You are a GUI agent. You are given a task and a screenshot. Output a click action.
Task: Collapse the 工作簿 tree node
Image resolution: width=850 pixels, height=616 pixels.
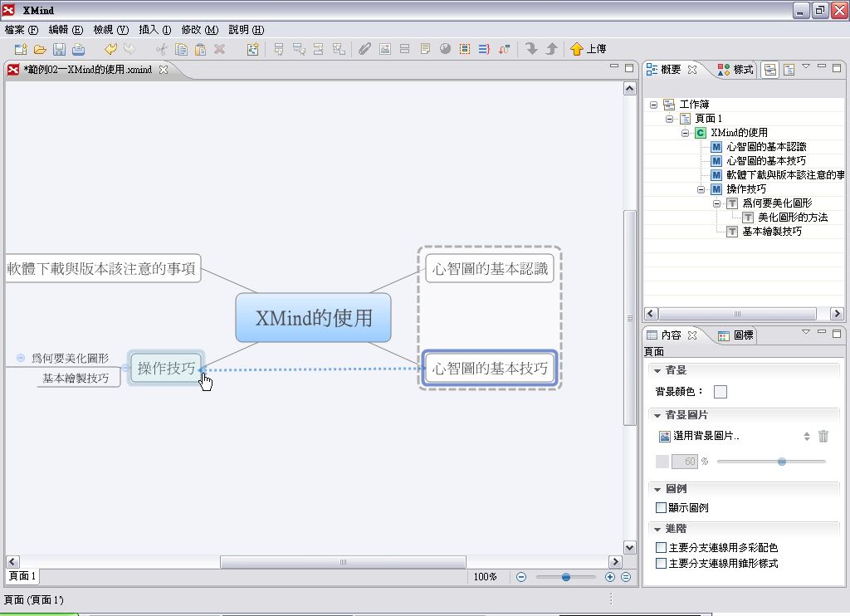click(x=654, y=105)
